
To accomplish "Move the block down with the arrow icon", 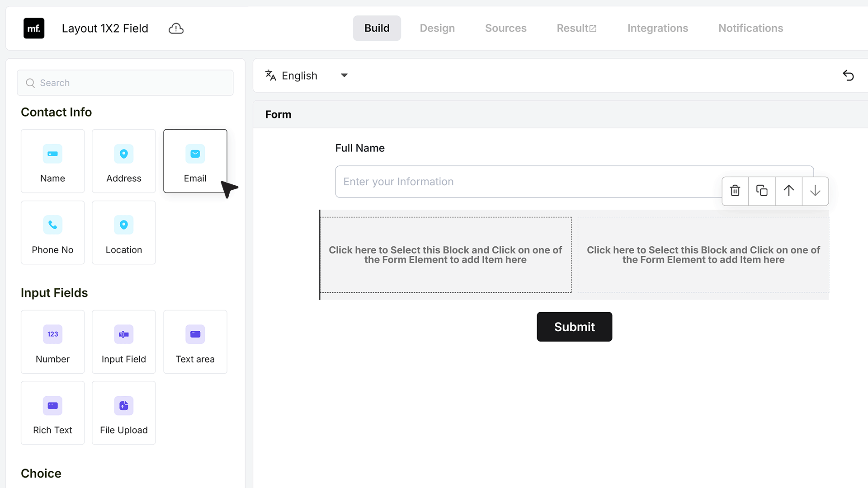I will click(x=815, y=191).
